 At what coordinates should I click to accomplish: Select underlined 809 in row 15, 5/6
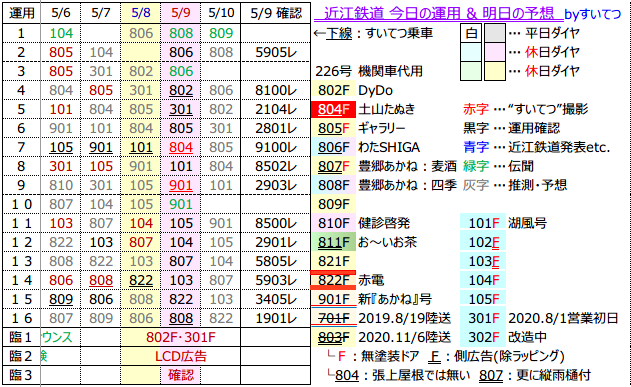pyautogui.click(x=61, y=299)
